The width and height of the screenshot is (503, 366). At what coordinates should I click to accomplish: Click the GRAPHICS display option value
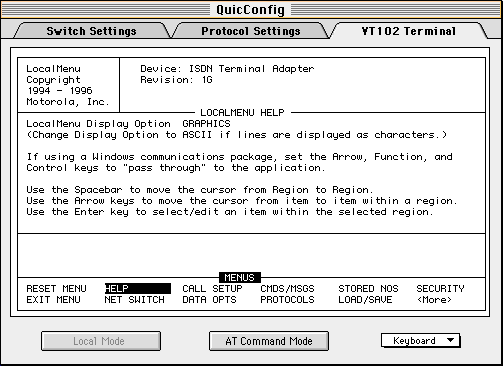pyautogui.click(x=206, y=124)
